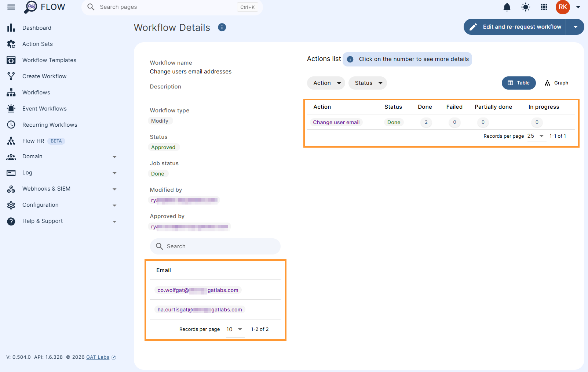Click the Approved status chip
The image size is (588, 372).
163,147
